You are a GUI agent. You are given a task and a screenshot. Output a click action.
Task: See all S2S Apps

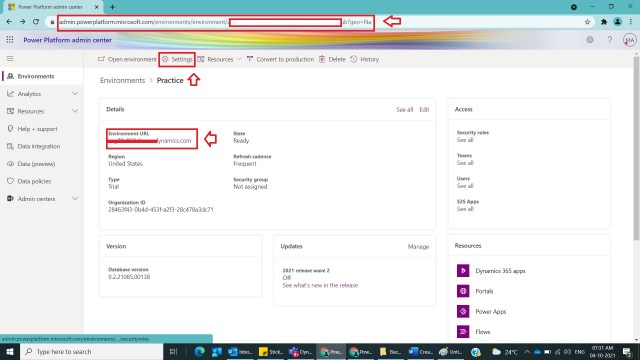pos(465,209)
